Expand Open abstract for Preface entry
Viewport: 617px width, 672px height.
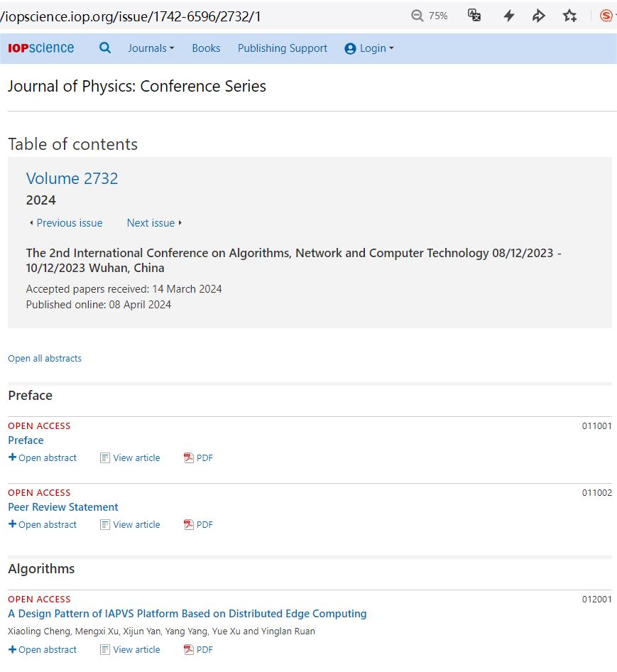pyautogui.click(x=43, y=458)
